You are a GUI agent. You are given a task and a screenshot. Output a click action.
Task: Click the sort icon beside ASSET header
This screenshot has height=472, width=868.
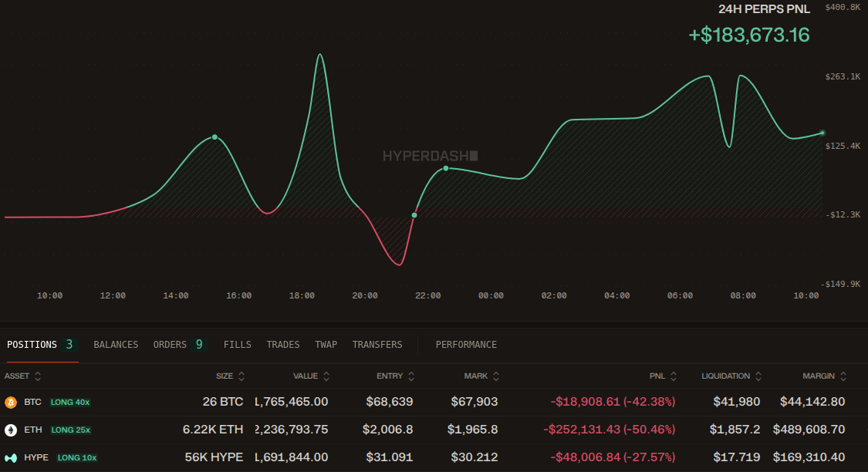click(x=36, y=376)
